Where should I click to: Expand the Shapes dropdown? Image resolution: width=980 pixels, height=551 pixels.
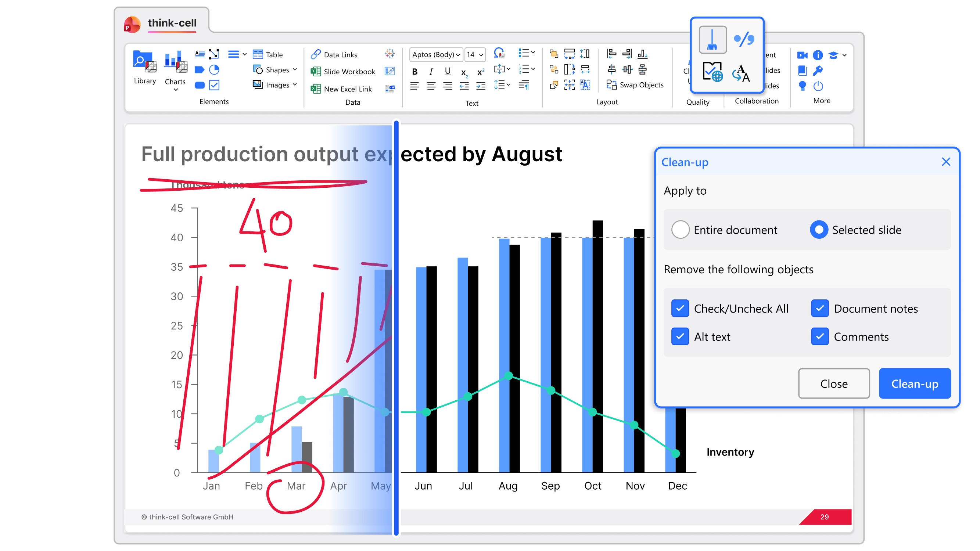tap(294, 69)
